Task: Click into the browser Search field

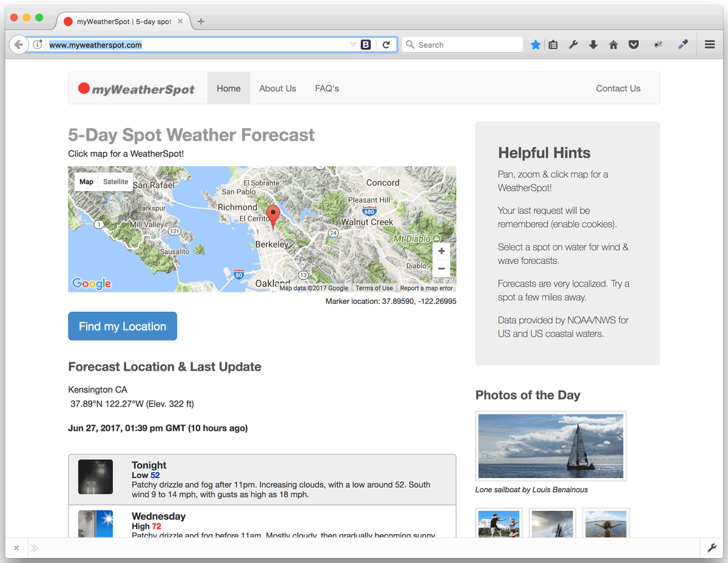Action: [462, 44]
